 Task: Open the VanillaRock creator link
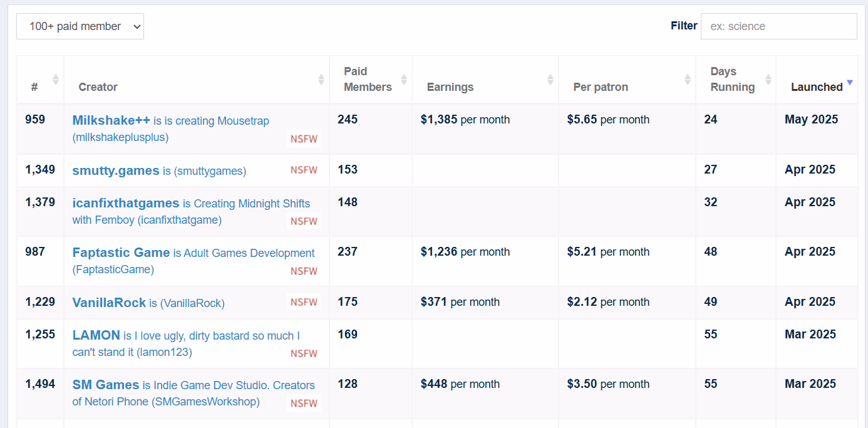(x=109, y=303)
